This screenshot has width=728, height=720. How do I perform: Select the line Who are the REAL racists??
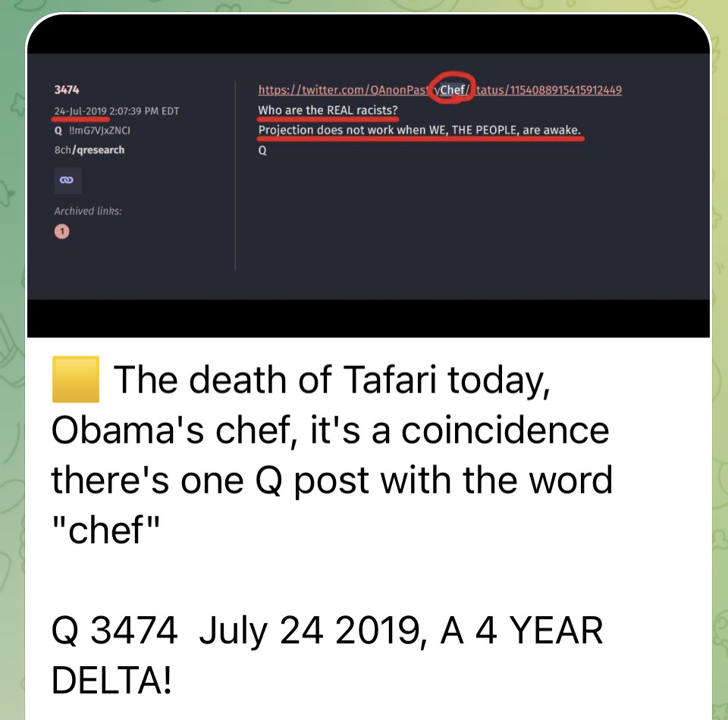(328, 111)
